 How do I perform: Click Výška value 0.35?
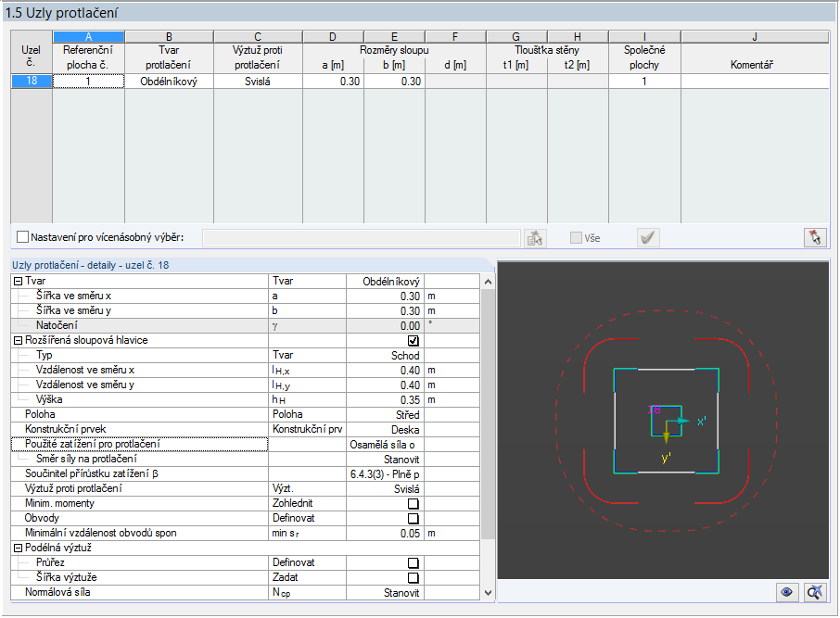(385, 400)
